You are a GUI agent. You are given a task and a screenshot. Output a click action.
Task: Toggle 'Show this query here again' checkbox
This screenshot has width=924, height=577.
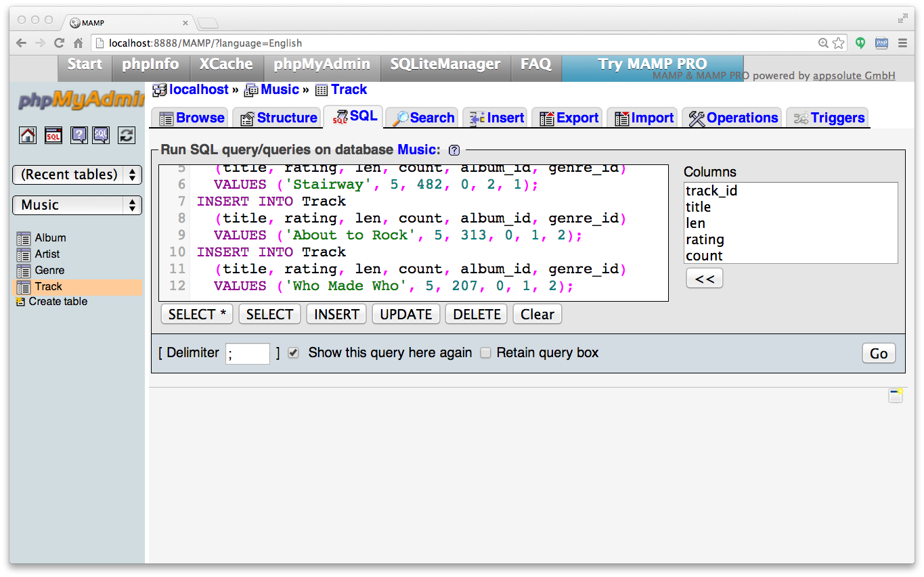pyautogui.click(x=293, y=353)
